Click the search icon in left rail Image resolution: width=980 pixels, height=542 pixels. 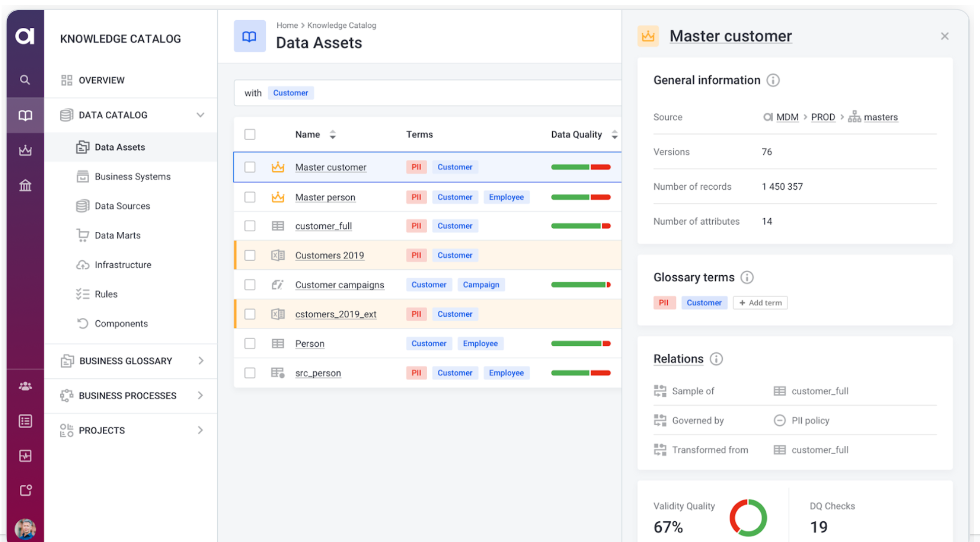pos(25,80)
